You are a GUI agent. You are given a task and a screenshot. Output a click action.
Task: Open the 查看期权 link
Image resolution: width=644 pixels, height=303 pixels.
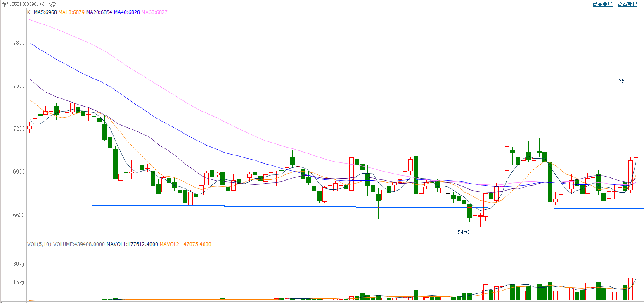tap(627, 4)
